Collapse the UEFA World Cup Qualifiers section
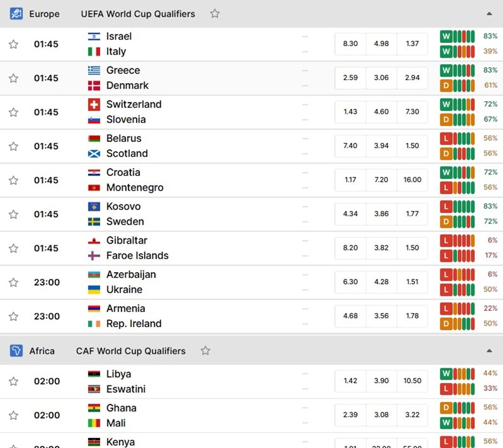Screen dimensions: 503x448 tap(489, 14)
